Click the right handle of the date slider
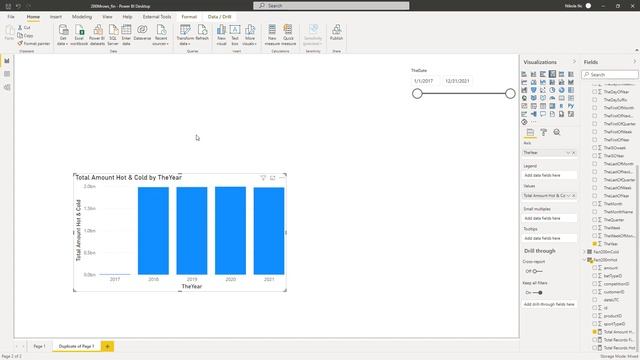 (x=510, y=93)
